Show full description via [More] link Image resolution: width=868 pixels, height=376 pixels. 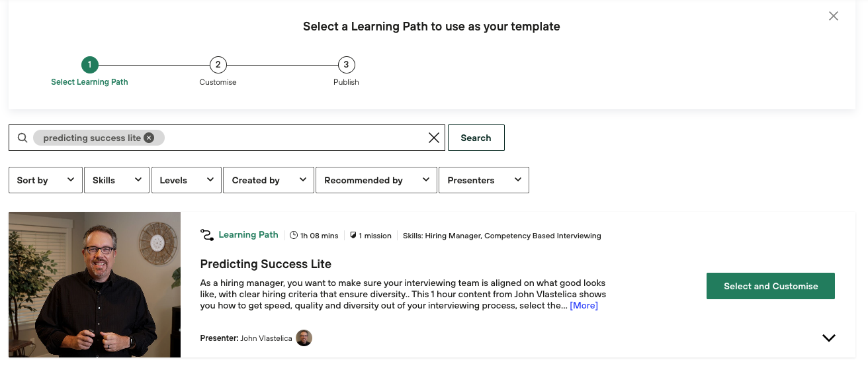584,305
